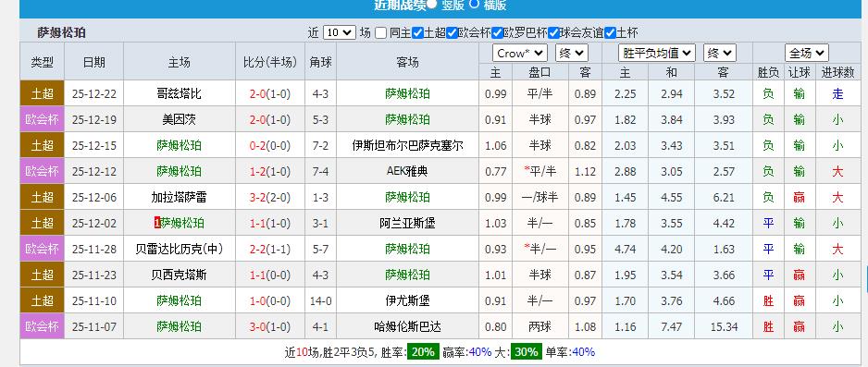The width and height of the screenshot is (868, 367).
Task: Click the 让球 column header
Action: tap(799, 72)
